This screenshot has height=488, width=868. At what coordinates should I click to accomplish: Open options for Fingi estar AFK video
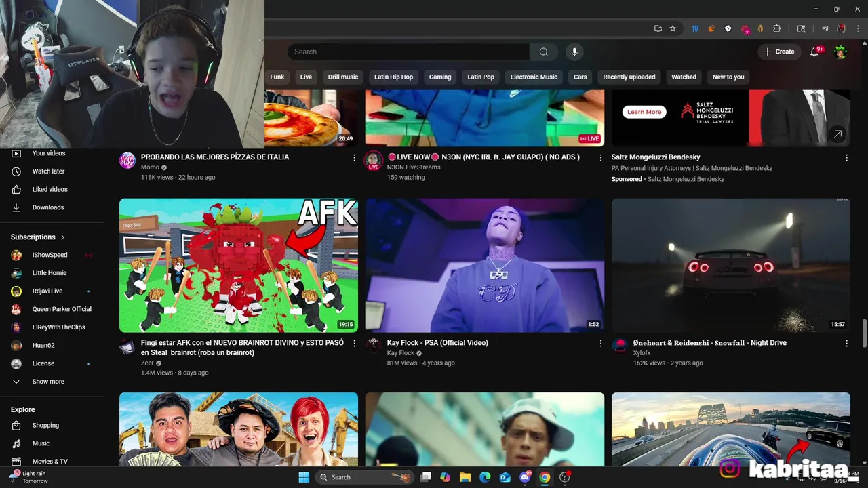click(354, 344)
